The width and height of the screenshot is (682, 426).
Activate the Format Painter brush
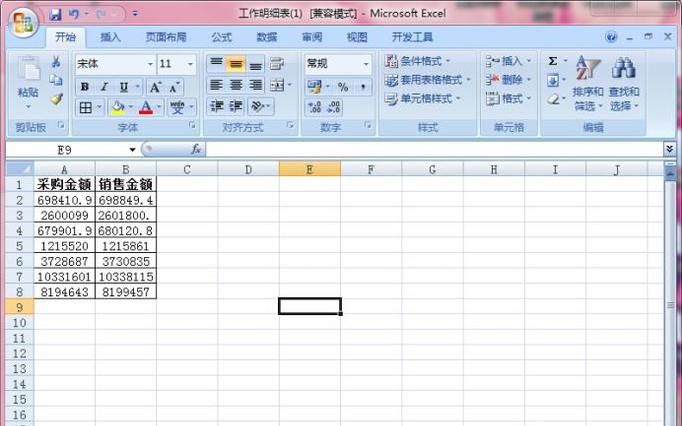[x=56, y=99]
